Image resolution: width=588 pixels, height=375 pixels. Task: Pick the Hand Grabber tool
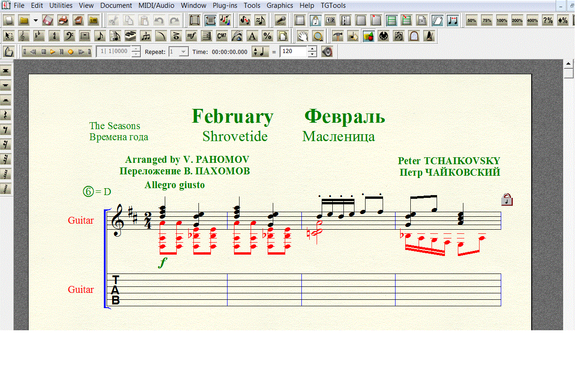click(302, 36)
